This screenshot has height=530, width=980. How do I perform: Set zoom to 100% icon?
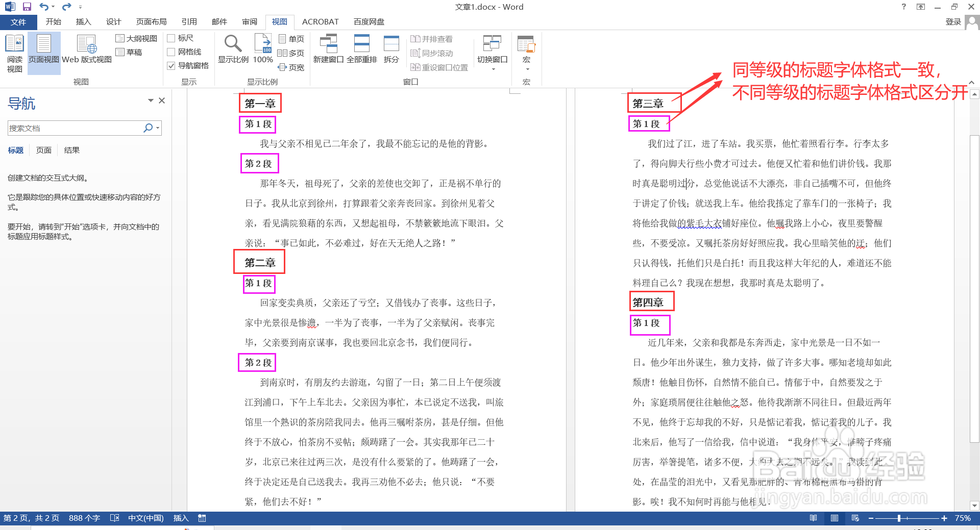coord(263,49)
